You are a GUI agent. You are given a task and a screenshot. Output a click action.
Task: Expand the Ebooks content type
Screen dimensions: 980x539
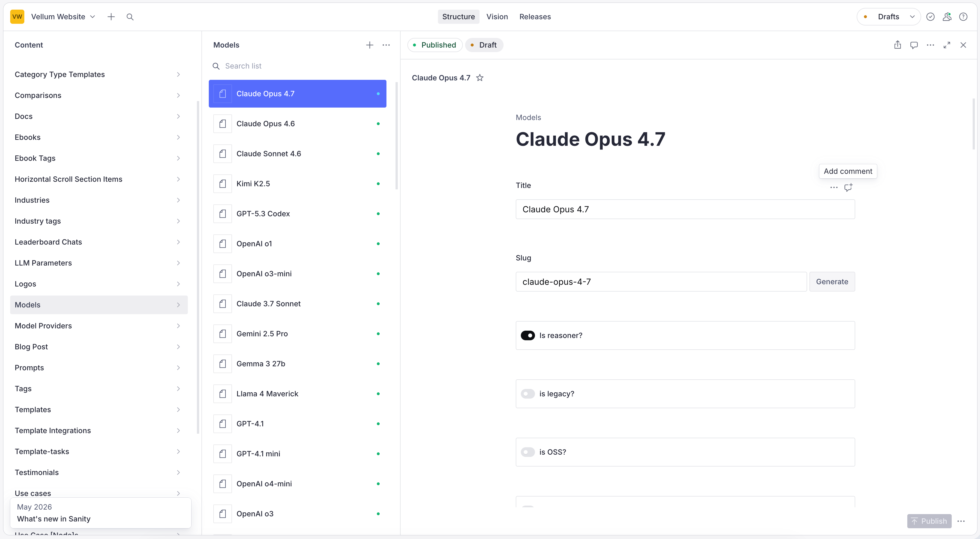point(99,137)
